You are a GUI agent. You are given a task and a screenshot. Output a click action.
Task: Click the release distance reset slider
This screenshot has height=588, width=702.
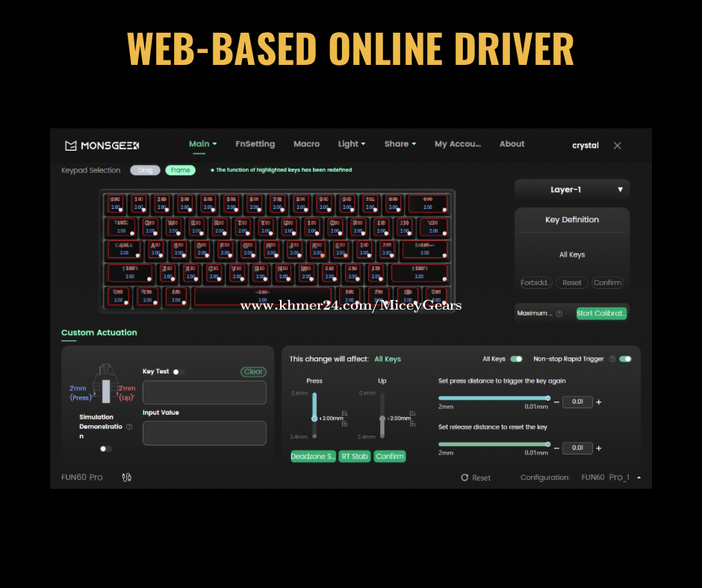494,444
